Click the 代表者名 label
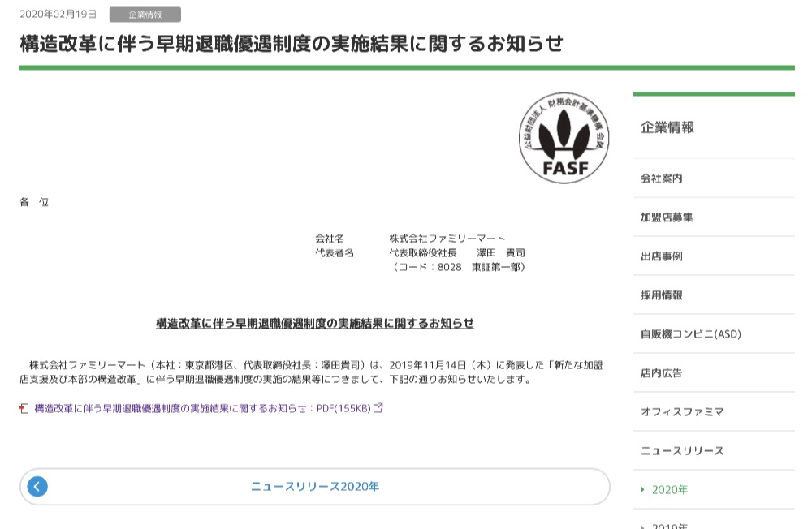This screenshot has width=812, height=529. pos(335,252)
